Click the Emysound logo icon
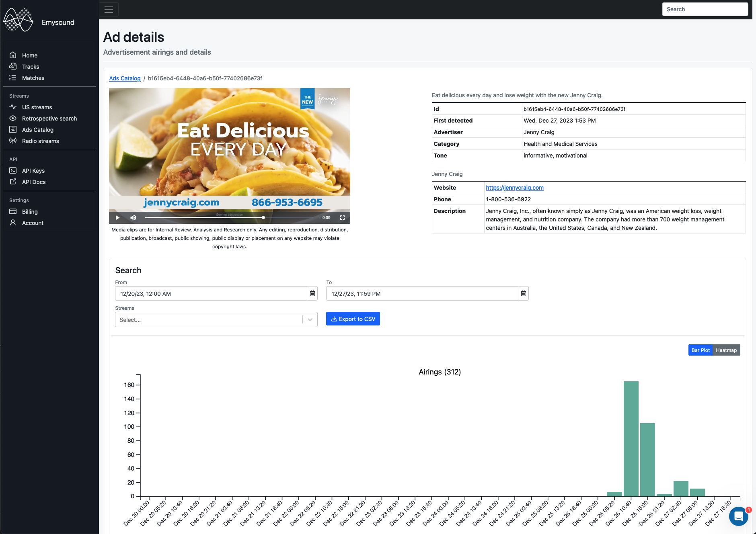The image size is (756, 534). pos(18,20)
